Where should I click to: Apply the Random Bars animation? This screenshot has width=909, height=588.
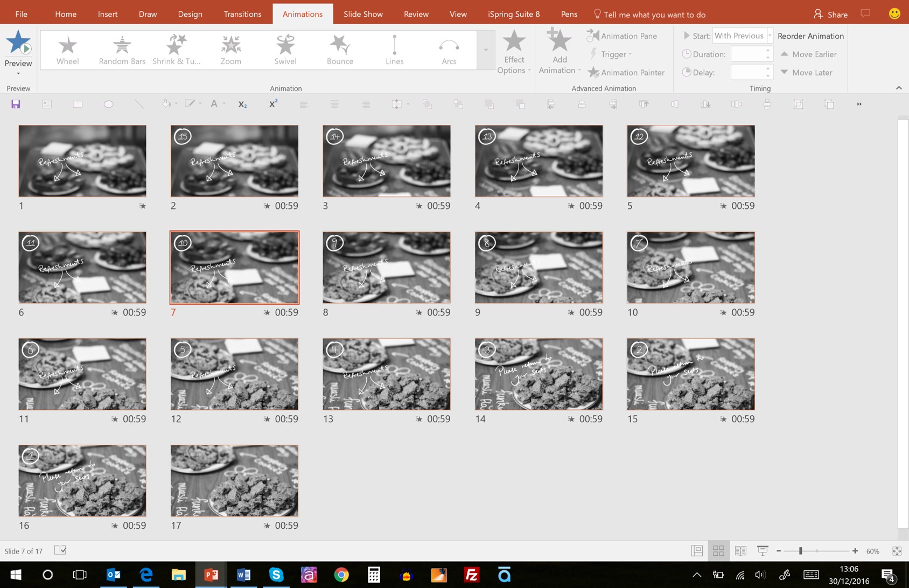click(x=121, y=50)
